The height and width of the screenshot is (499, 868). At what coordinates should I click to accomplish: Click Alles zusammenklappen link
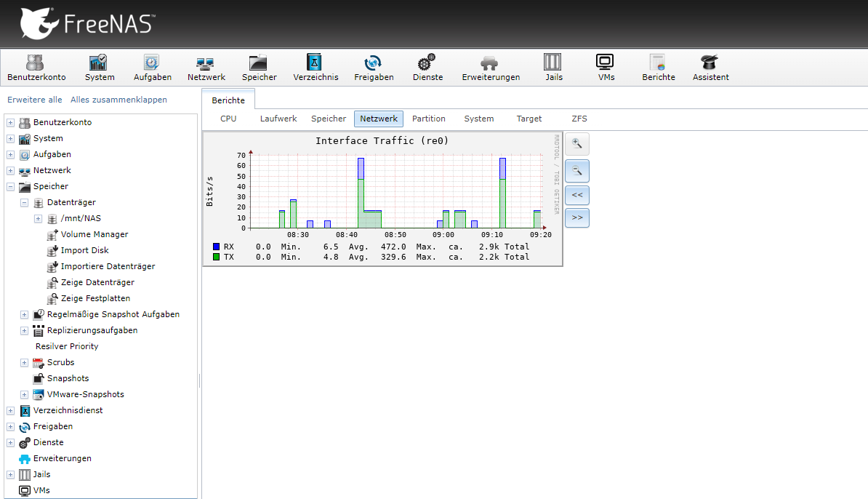(118, 100)
